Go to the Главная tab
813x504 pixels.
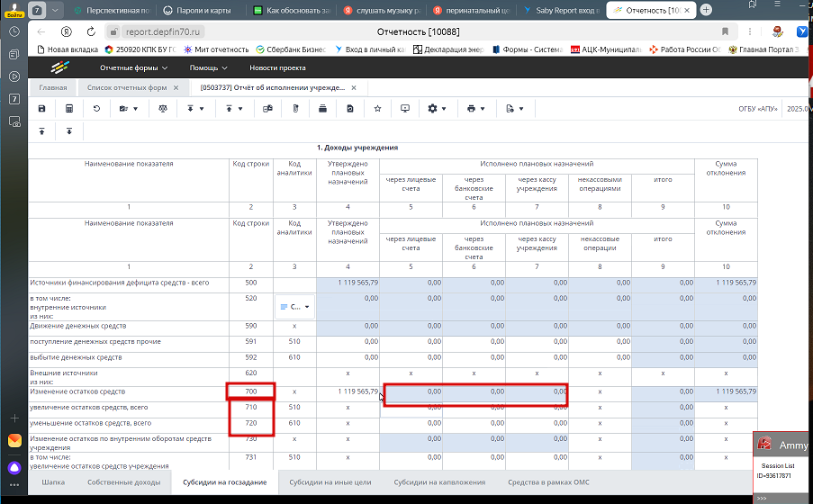(x=53, y=87)
